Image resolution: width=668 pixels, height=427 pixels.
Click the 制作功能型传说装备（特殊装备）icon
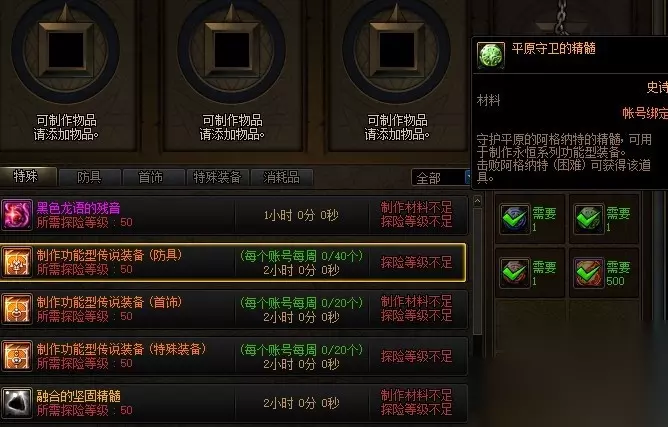[17, 356]
